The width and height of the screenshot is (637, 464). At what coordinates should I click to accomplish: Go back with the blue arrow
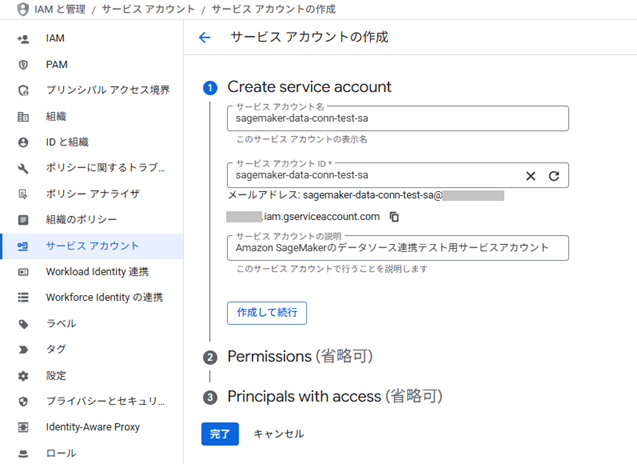coord(204,37)
